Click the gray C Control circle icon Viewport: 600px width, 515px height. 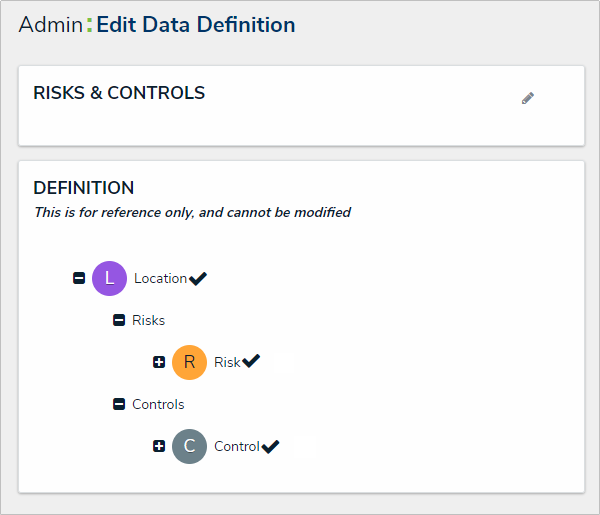pyautogui.click(x=189, y=446)
